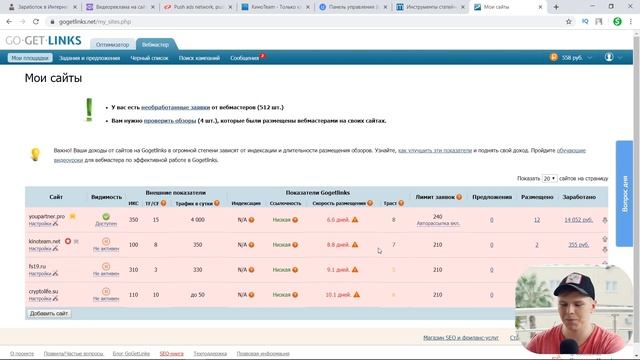Click the GoGetLinks logo

click(x=43, y=40)
